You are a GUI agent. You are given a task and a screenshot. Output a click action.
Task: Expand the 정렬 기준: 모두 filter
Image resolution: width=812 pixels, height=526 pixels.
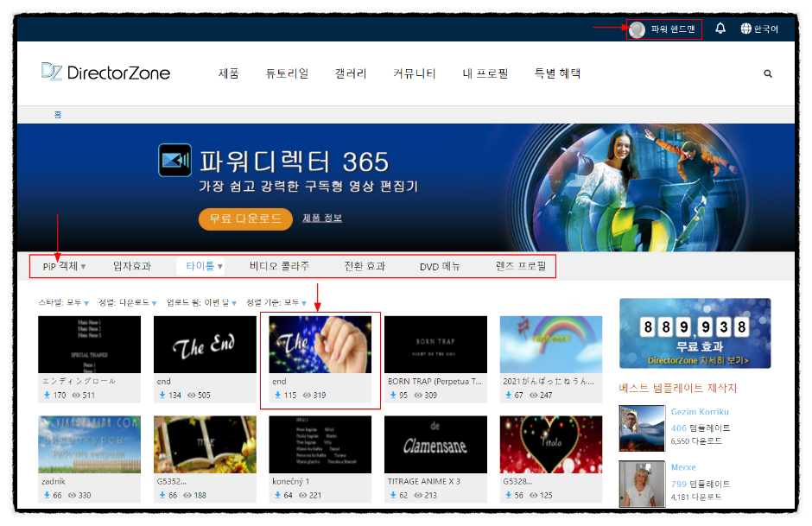276,302
